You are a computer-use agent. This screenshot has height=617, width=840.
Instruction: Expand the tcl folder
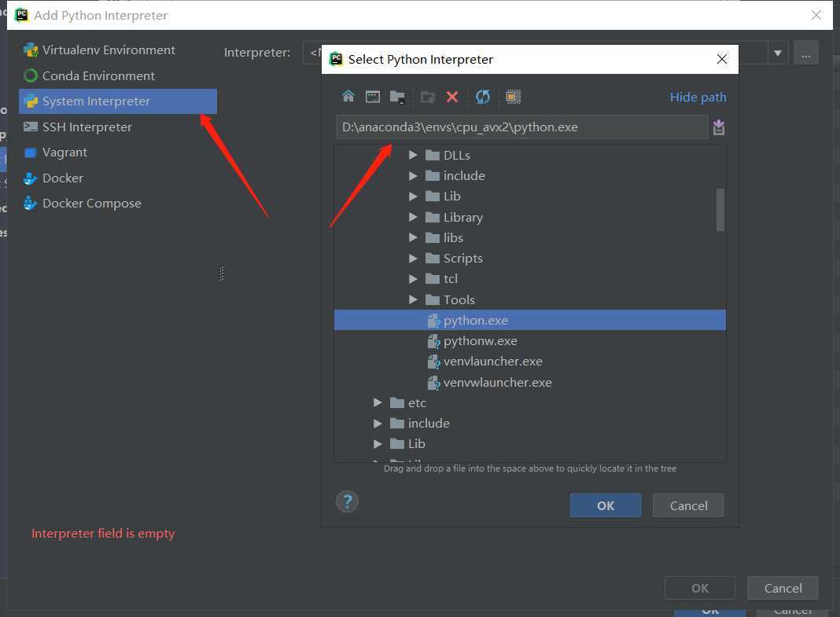point(413,279)
